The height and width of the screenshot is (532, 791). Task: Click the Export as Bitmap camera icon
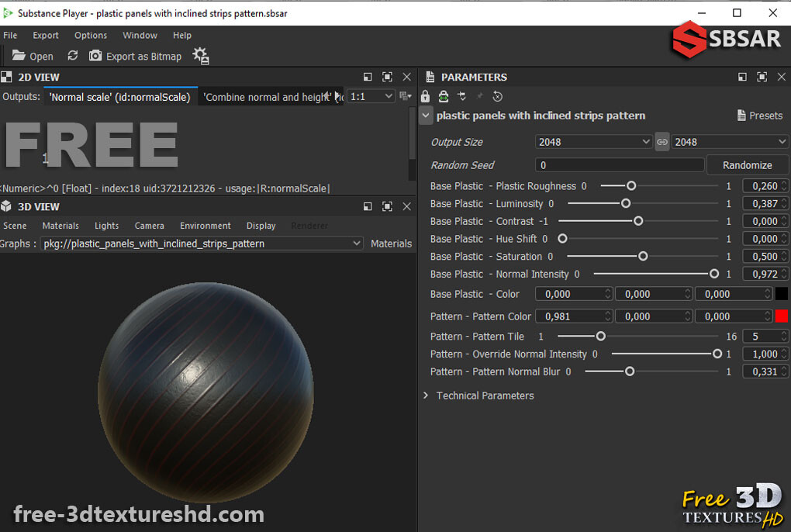pyautogui.click(x=95, y=56)
